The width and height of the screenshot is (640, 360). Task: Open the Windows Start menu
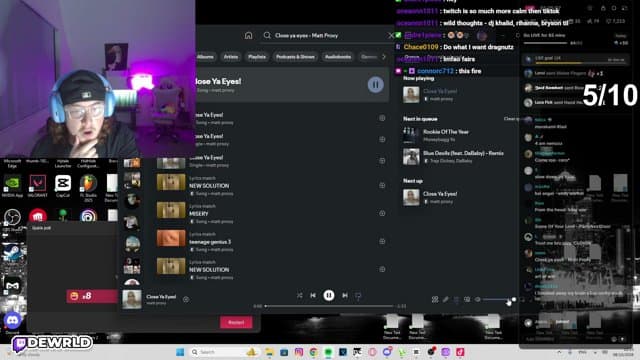180,352
